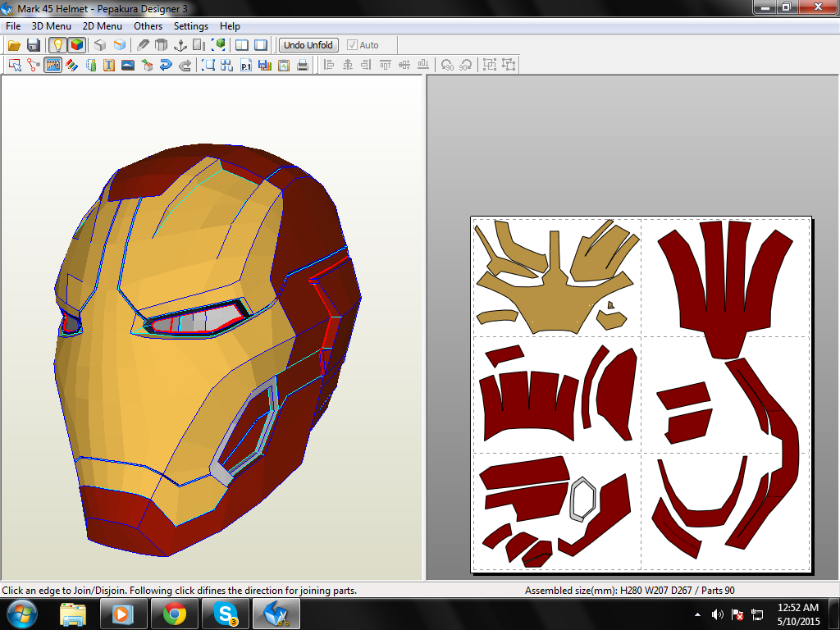
Task: Click the gray curved redo arrow
Action: click(x=185, y=65)
